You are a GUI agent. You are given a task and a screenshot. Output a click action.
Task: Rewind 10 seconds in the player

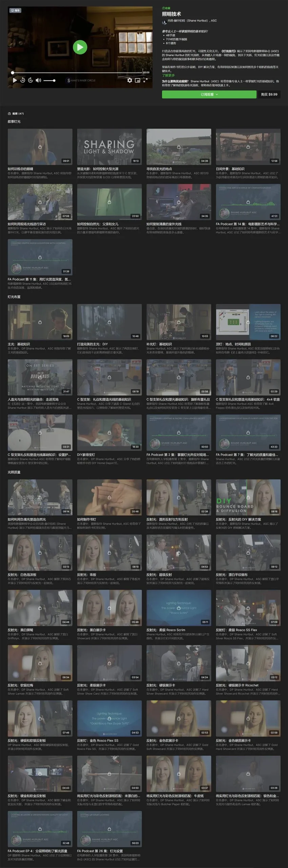click(23, 80)
